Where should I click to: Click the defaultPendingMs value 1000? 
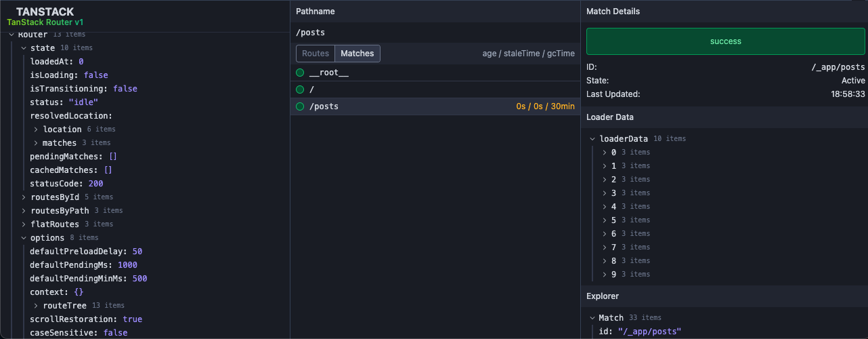(x=127, y=265)
